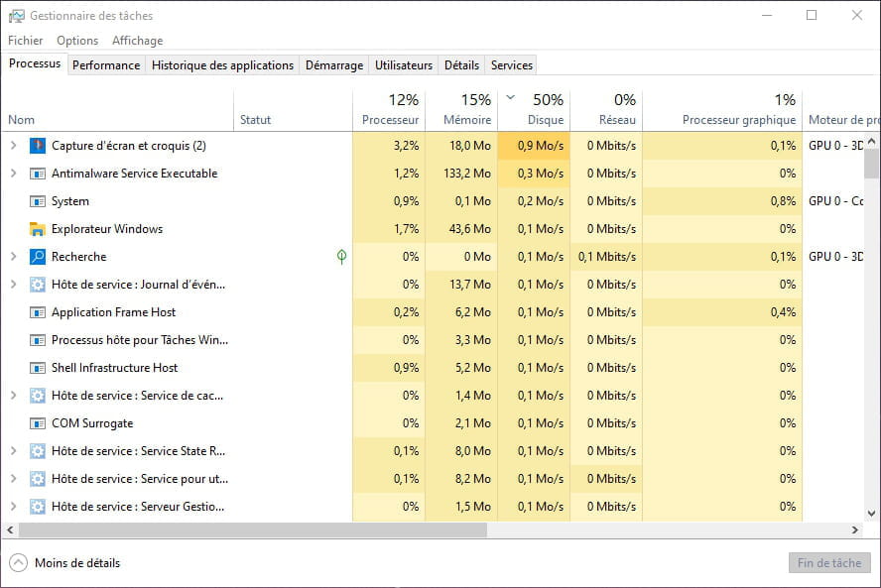Click the Application Frame Host icon

coord(37,312)
